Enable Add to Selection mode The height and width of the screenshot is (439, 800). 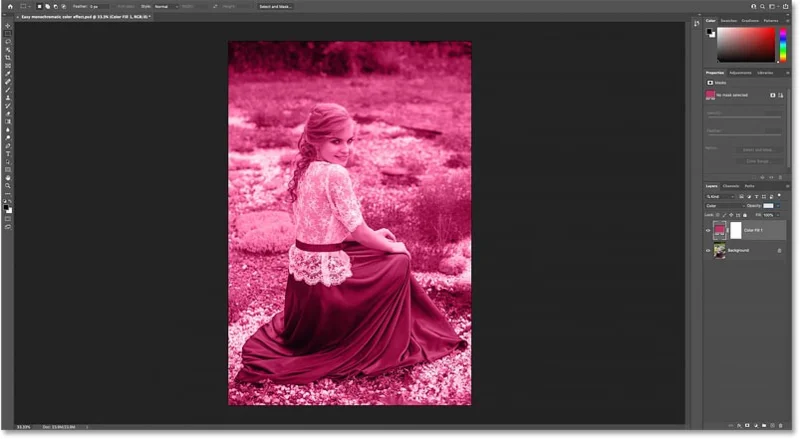[x=47, y=7]
